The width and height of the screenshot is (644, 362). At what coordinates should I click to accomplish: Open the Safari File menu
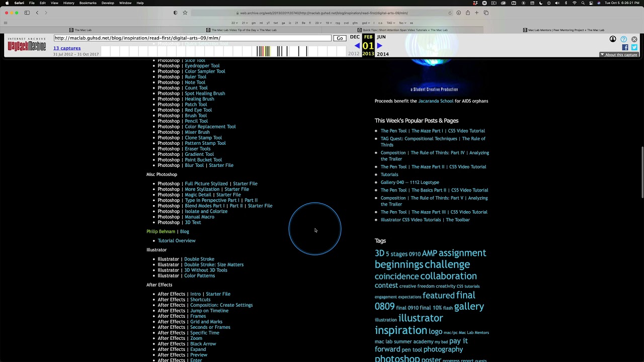point(32,3)
